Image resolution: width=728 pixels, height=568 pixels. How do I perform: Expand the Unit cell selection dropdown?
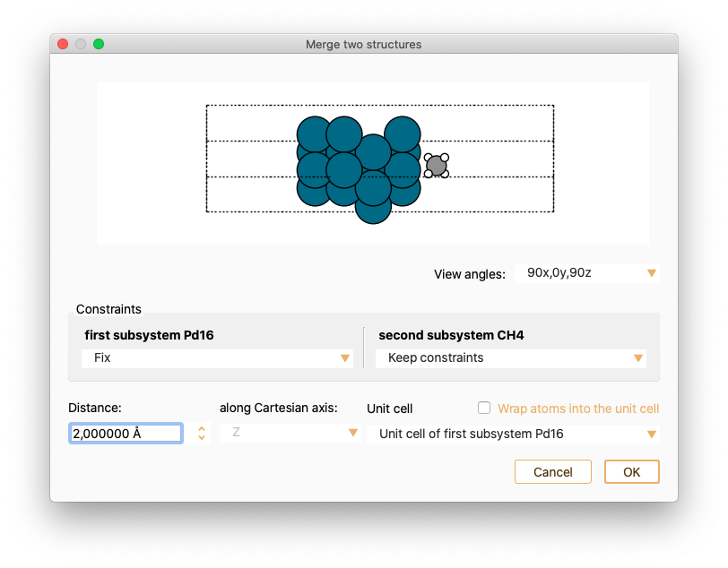click(x=513, y=435)
